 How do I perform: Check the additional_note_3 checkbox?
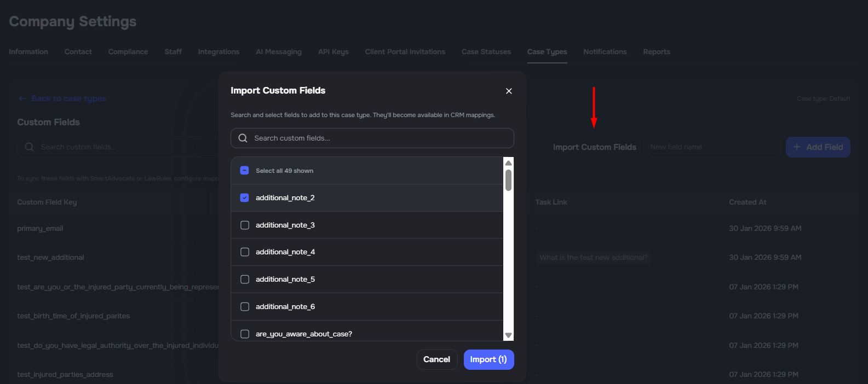tap(245, 225)
